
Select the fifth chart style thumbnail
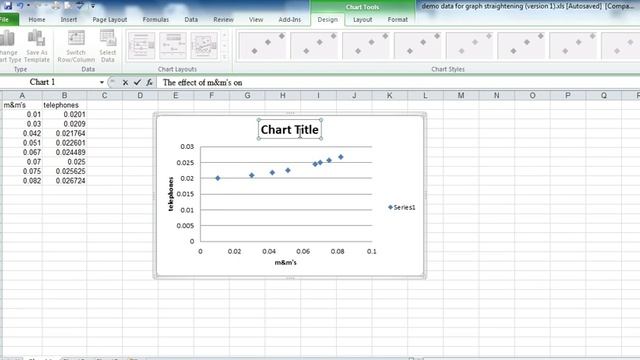(471, 45)
